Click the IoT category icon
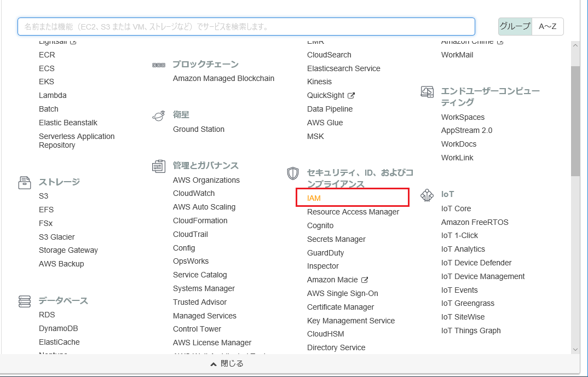 pyautogui.click(x=427, y=195)
